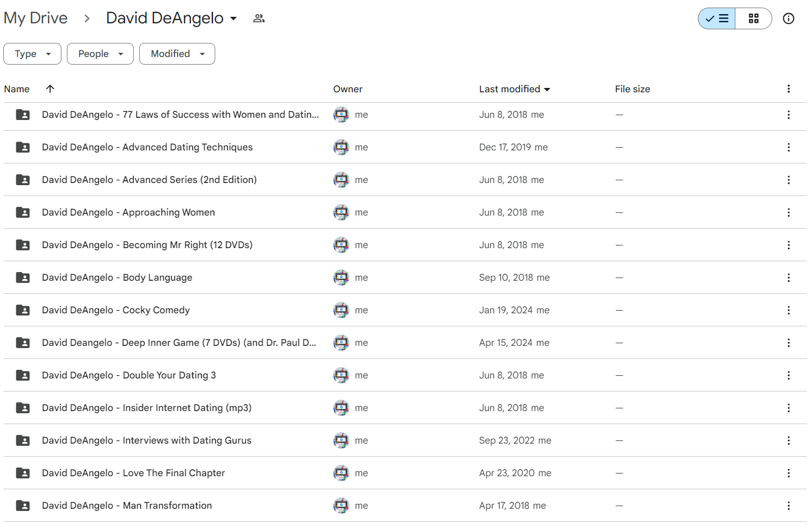Click the File size column header
This screenshot has width=812, height=524.
click(x=633, y=89)
